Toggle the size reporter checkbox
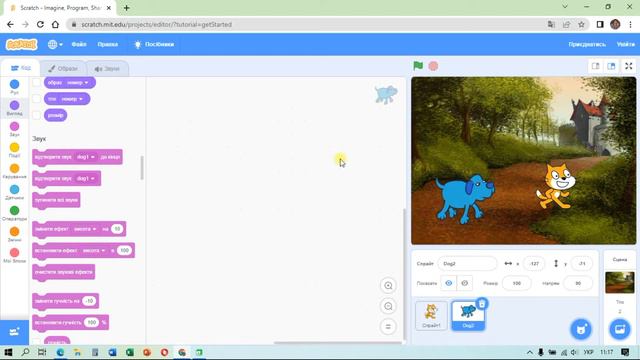The width and height of the screenshot is (640, 360). click(36, 115)
